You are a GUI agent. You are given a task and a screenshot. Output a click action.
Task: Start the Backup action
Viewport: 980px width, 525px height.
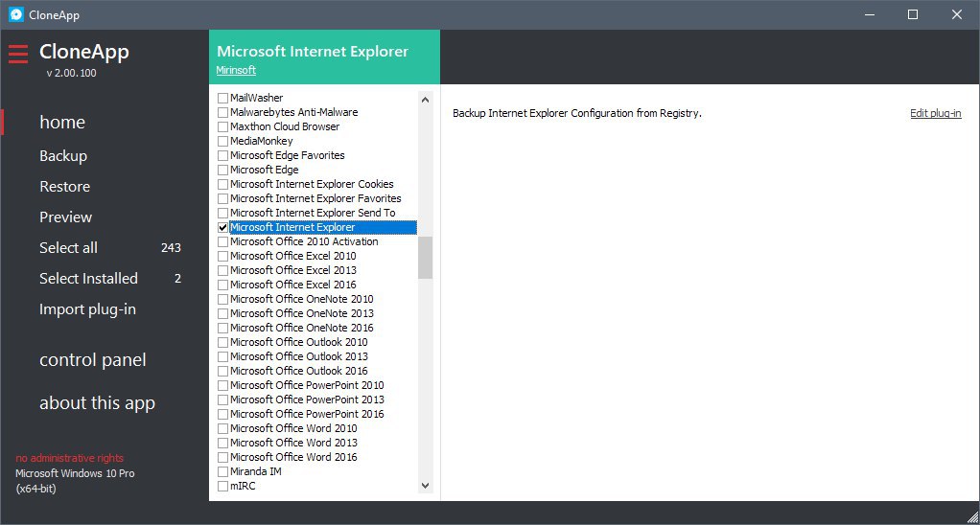pos(63,156)
